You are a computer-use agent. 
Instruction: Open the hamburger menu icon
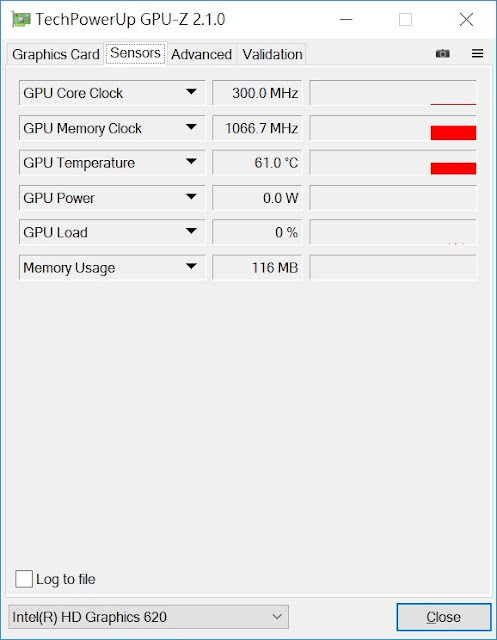(477, 53)
